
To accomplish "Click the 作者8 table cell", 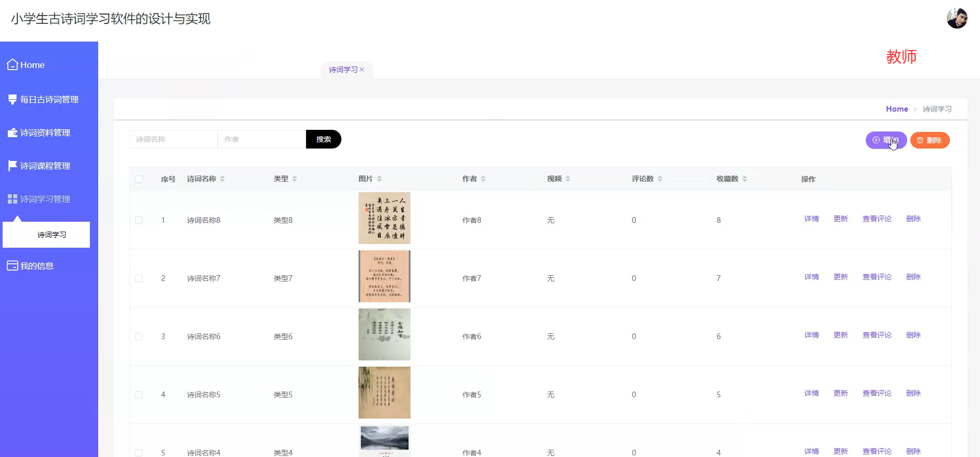I will coord(472,220).
